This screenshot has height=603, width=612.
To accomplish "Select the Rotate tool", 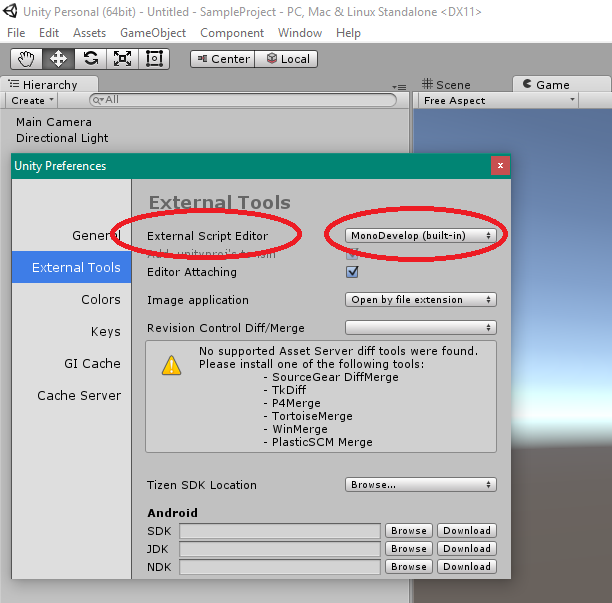I will pyautogui.click(x=91, y=59).
